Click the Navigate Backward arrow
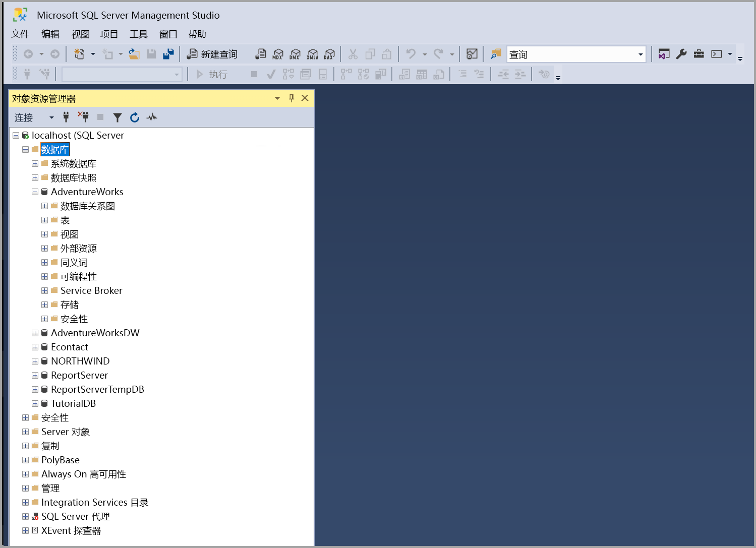Viewport: 756px width, 548px height. coord(28,54)
